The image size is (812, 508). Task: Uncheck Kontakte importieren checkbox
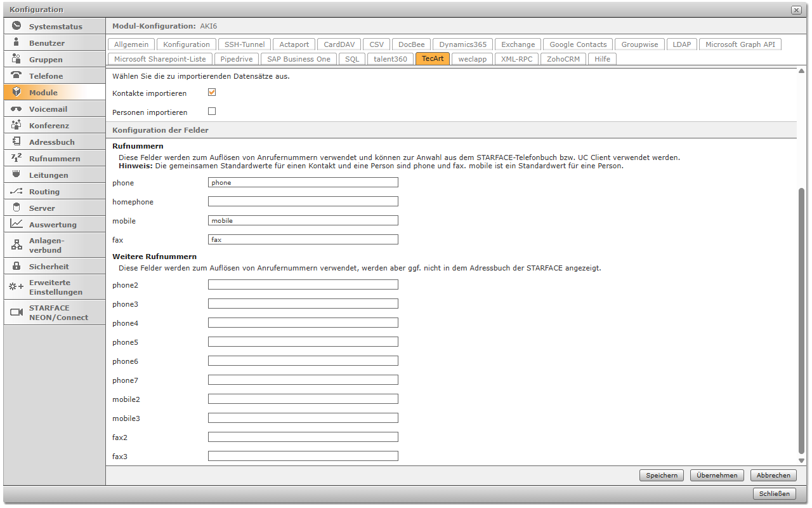coord(212,92)
